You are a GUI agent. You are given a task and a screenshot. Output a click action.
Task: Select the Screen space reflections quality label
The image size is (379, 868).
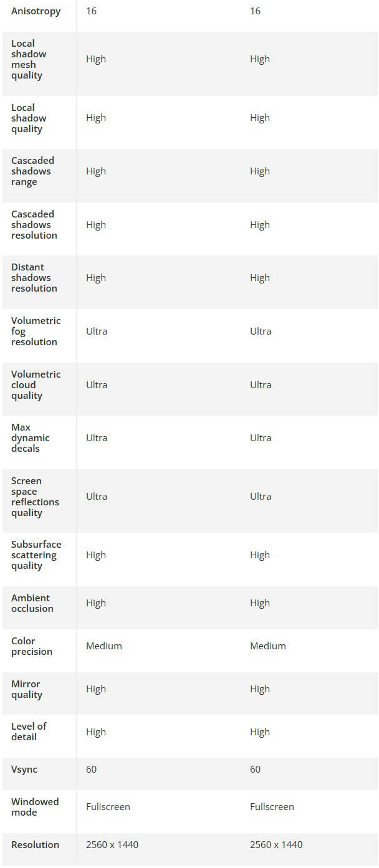(35, 497)
